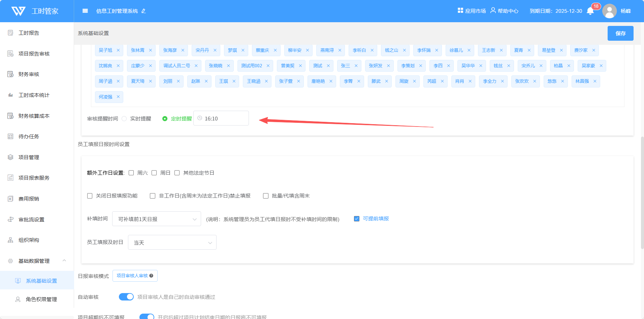Click the edit pencil icon beside system name
This screenshot has height=319, width=644.
tap(144, 11)
